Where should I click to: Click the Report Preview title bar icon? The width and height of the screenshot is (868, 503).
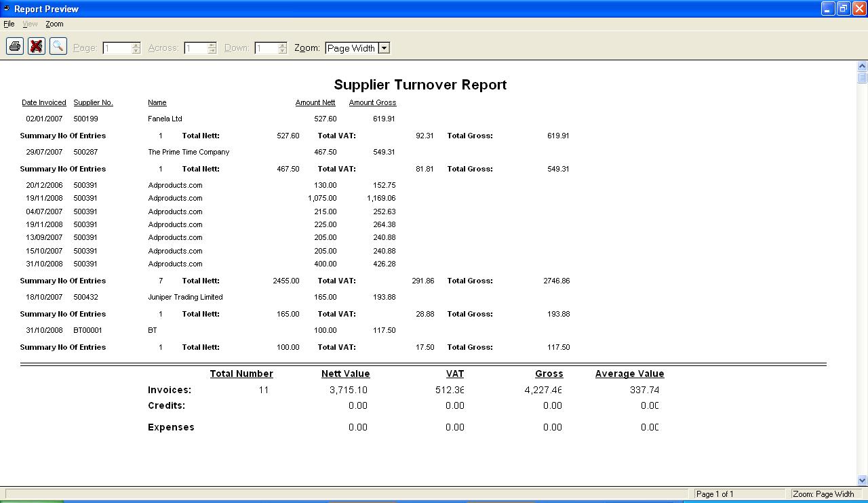7,9
